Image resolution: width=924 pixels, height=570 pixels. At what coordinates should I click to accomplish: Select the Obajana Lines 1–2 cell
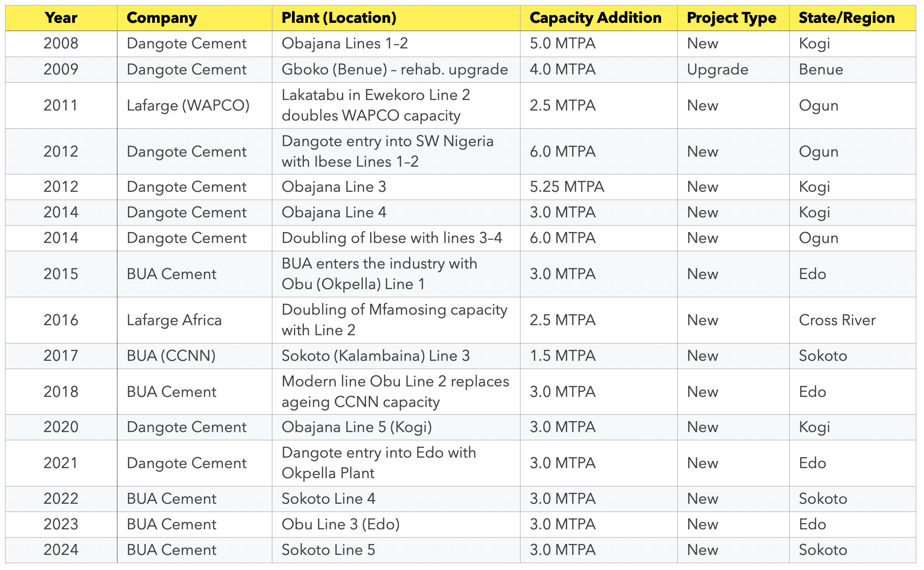coord(345,43)
